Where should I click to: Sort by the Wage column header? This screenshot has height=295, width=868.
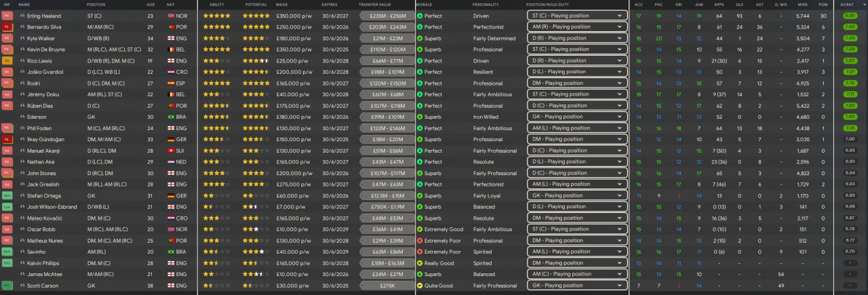pos(282,5)
